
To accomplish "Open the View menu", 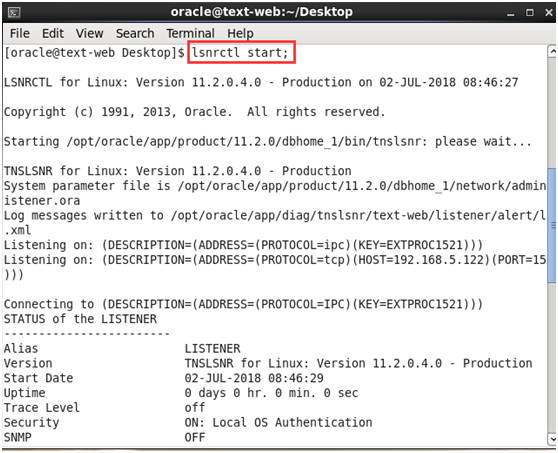I will coord(89,33).
